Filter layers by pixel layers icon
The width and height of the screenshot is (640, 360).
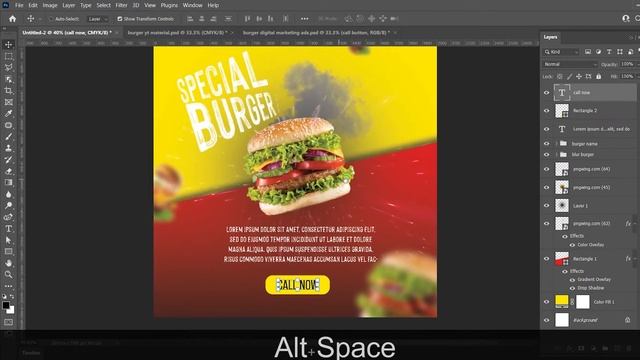coord(588,52)
